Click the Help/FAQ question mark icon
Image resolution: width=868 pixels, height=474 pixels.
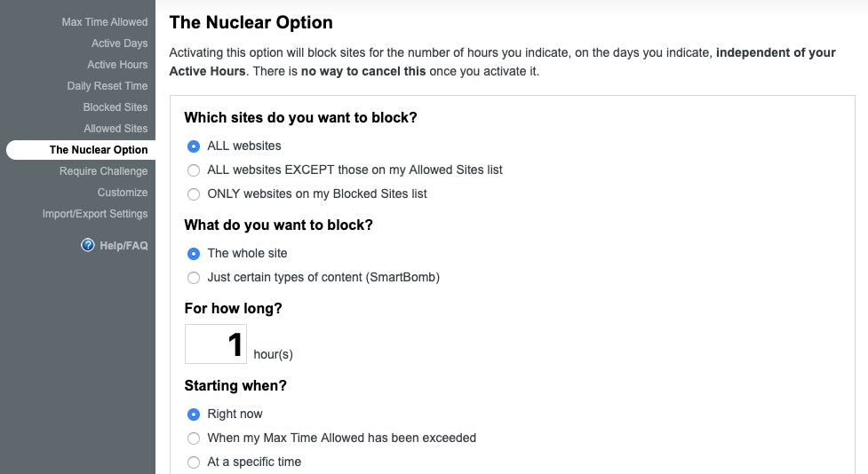click(x=88, y=245)
